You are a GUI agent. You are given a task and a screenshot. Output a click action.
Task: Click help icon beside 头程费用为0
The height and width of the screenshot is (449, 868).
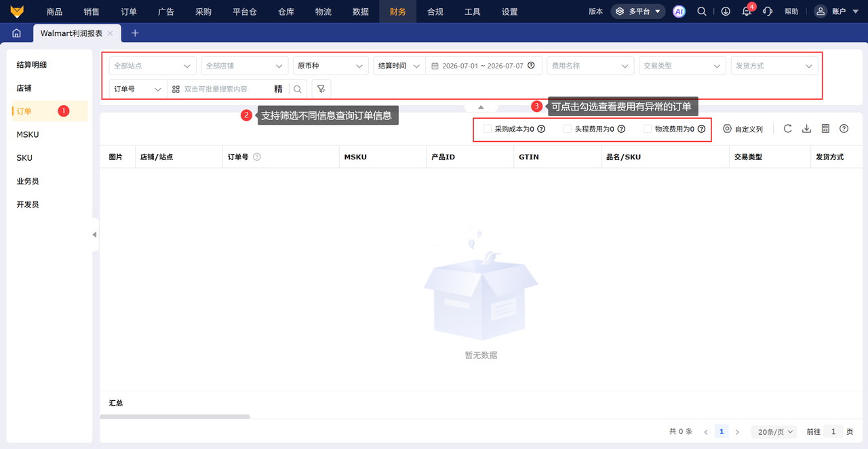pyautogui.click(x=621, y=129)
